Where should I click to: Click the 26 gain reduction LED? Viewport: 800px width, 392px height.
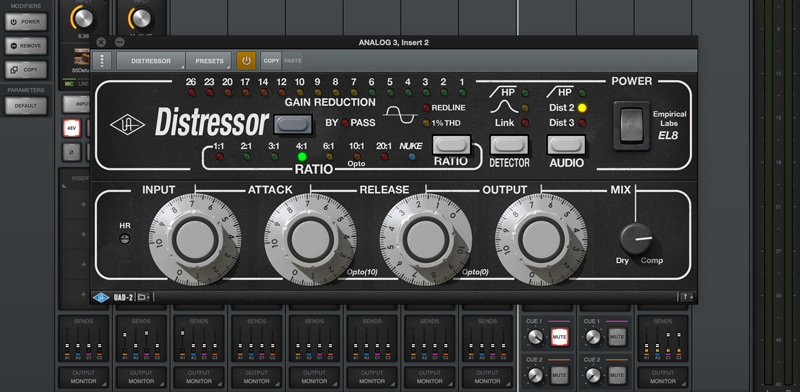[x=191, y=92]
